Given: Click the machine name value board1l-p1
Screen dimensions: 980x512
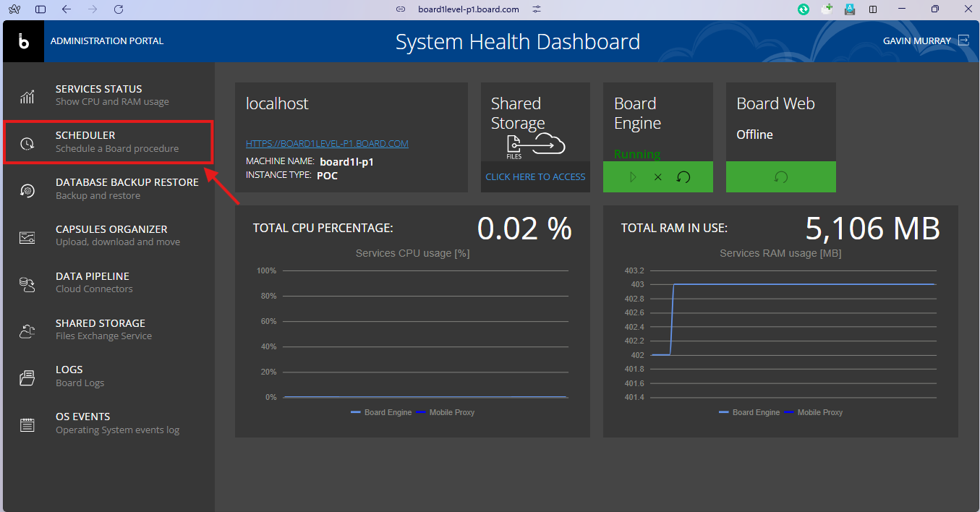Looking at the screenshot, I should click(346, 162).
